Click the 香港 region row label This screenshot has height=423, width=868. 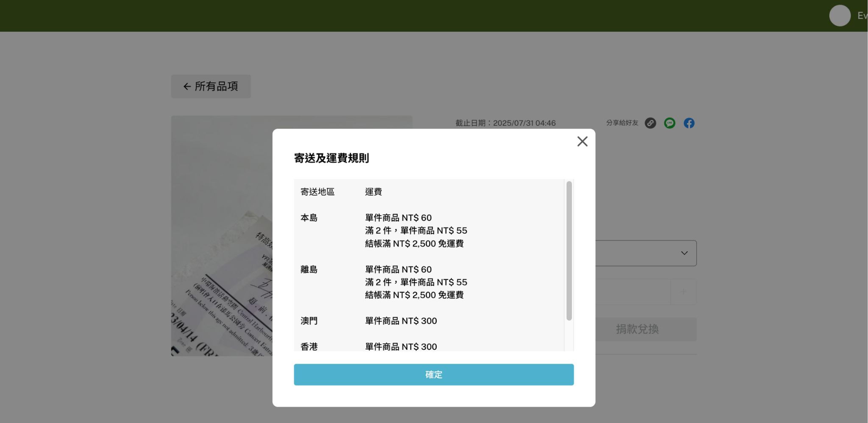309,347
